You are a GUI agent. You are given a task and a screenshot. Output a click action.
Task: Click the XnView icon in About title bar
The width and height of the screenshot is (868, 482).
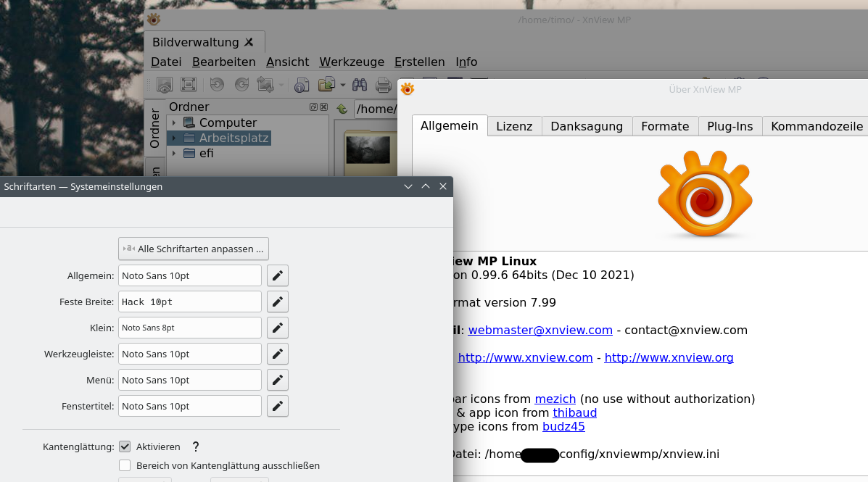pyautogui.click(x=408, y=88)
